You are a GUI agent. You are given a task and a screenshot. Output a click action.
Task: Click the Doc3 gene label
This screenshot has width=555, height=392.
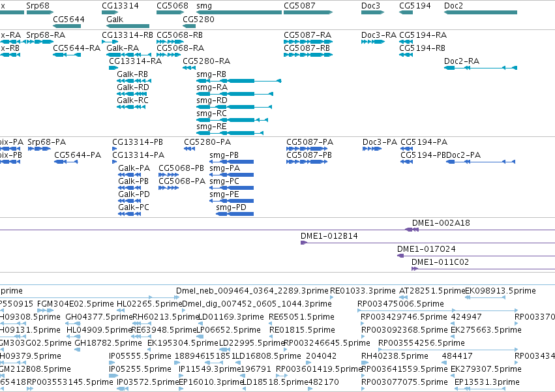pyautogui.click(x=370, y=6)
